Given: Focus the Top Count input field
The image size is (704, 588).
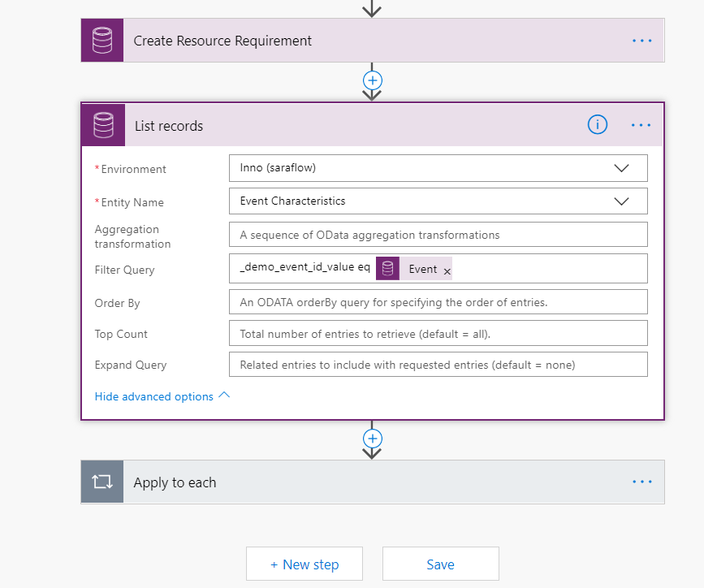Looking at the screenshot, I should pos(438,334).
